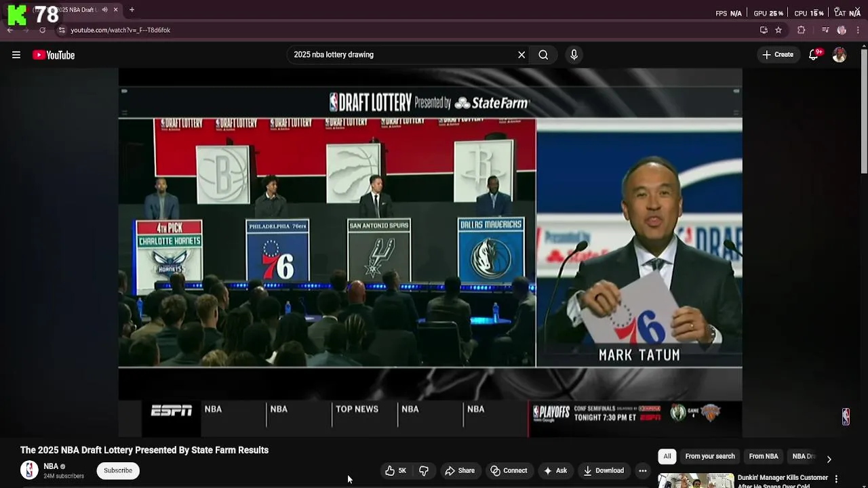Start voice search with microphone

tap(574, 55)
